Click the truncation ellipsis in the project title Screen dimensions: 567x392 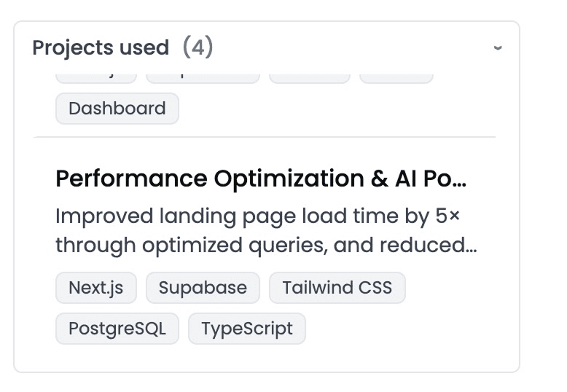[459, 179]
